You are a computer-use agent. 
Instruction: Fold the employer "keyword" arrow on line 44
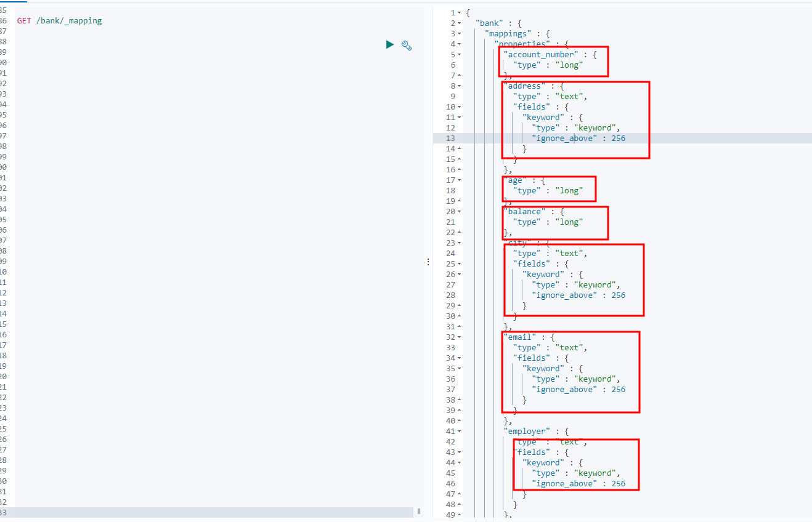(x=459, y=463)
